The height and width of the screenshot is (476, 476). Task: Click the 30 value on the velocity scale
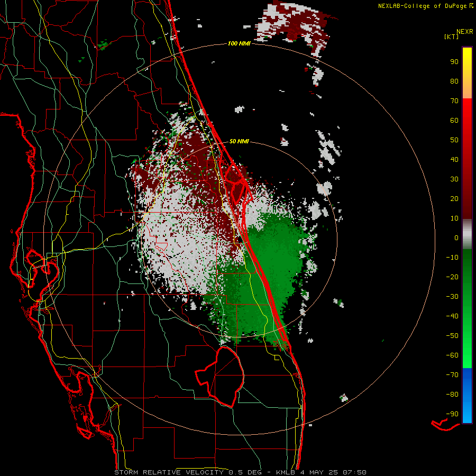[454, 179]
